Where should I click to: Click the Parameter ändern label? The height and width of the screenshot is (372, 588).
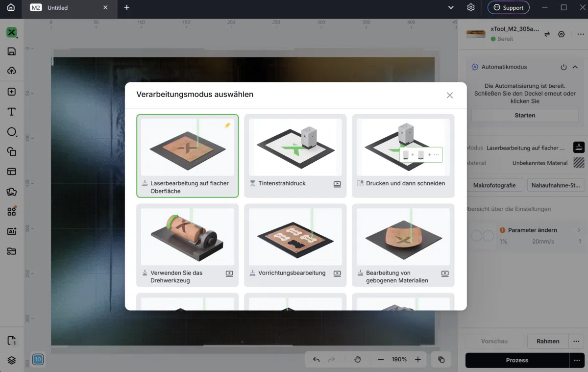click(532, 230)
